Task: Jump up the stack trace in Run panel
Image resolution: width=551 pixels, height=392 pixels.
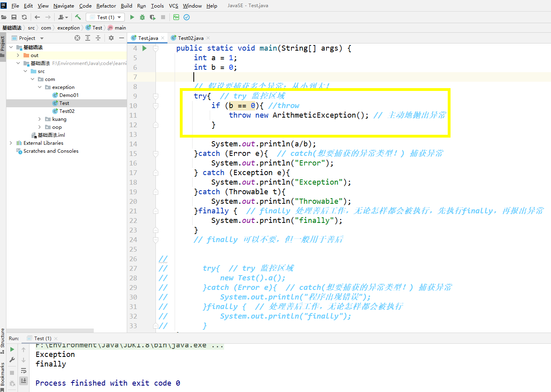Action: pos(24,349)
